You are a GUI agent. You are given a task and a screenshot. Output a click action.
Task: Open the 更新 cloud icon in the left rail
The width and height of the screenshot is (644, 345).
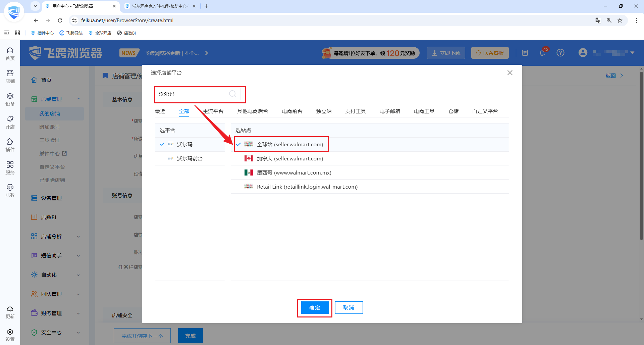point(10,312)
